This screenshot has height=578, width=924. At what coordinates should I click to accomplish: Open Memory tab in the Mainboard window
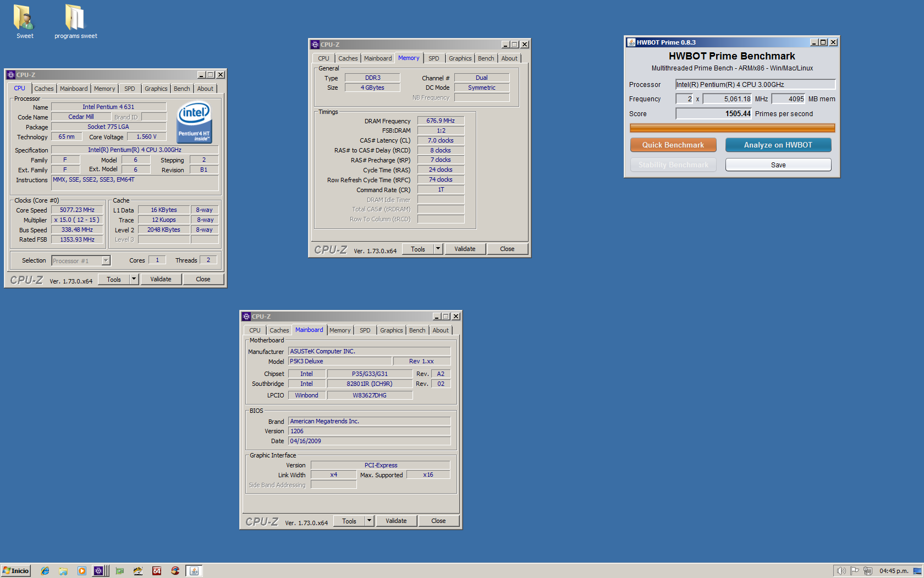point(340,330)
